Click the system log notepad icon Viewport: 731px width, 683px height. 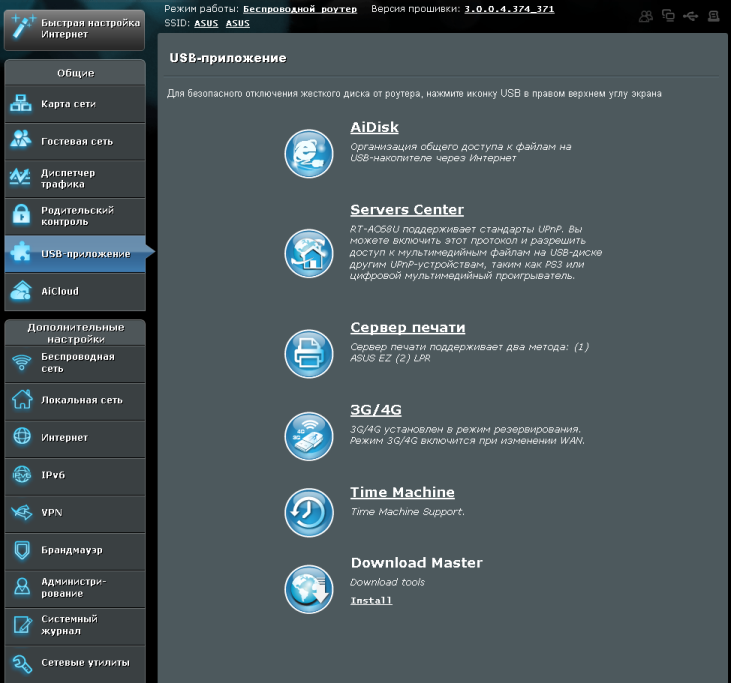pos(22,625)
